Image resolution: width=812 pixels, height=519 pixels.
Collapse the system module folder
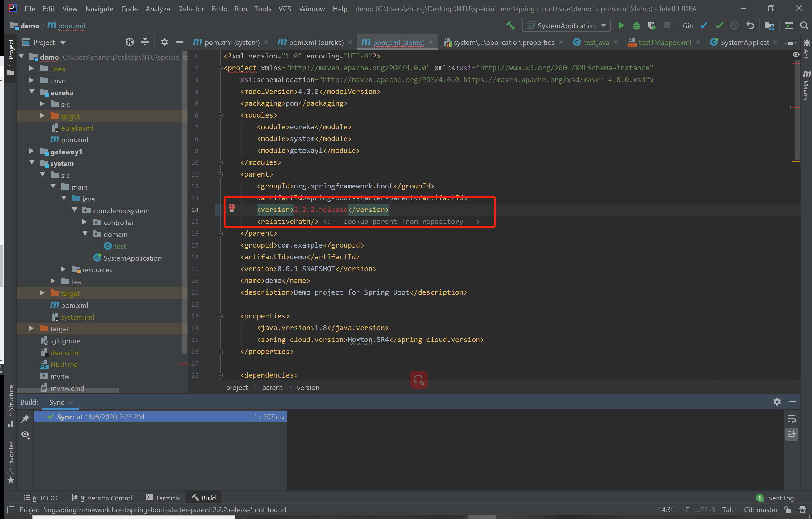point(32,163)
